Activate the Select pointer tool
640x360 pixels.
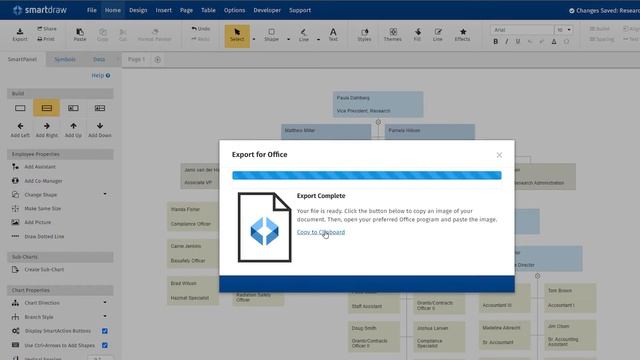point(237,36)
